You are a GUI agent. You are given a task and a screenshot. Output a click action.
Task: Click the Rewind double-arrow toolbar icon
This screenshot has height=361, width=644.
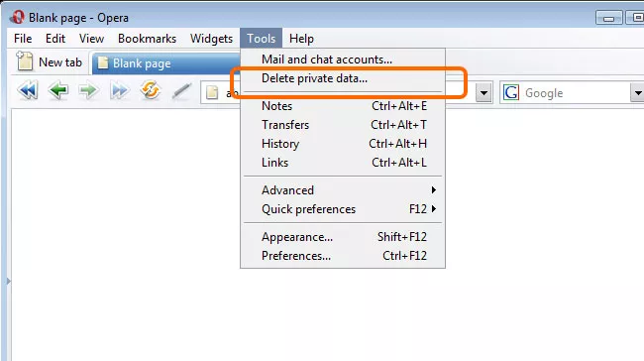[28, 90]
